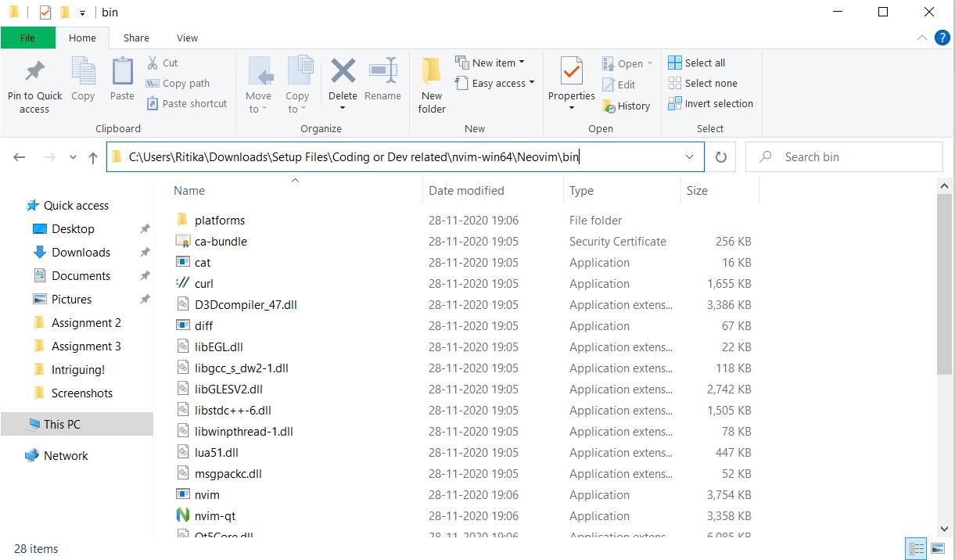The width and height of the screenshot is (955, 560).
Task: Open History in ribbon
Action: pyautogui.click(x=626, y=106)
